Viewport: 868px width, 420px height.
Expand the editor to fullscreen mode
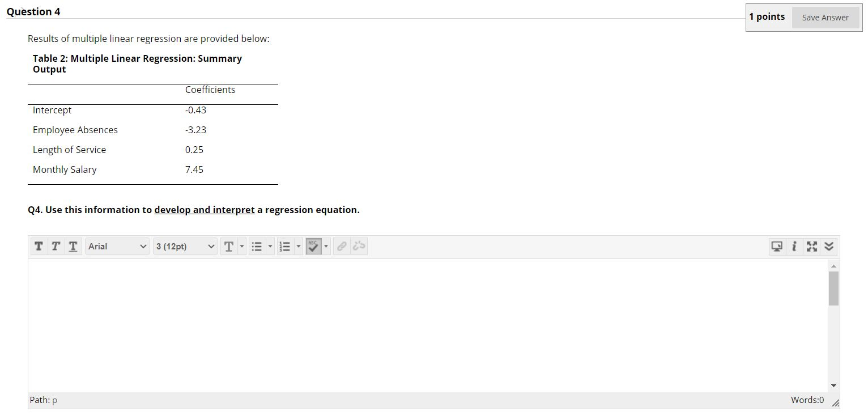(x=811, y=246)
